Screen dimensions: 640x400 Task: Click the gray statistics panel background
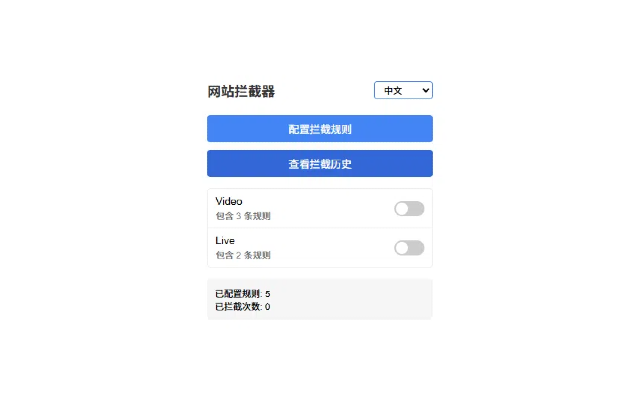(x=351, y=300)
